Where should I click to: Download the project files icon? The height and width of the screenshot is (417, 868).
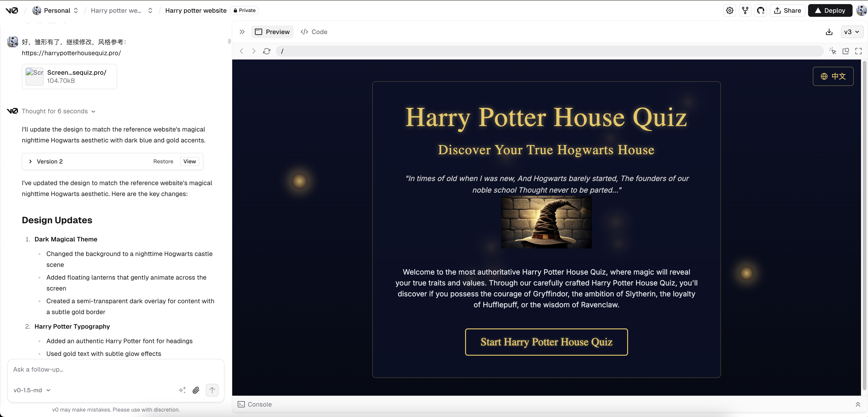(x=829, y=32)
